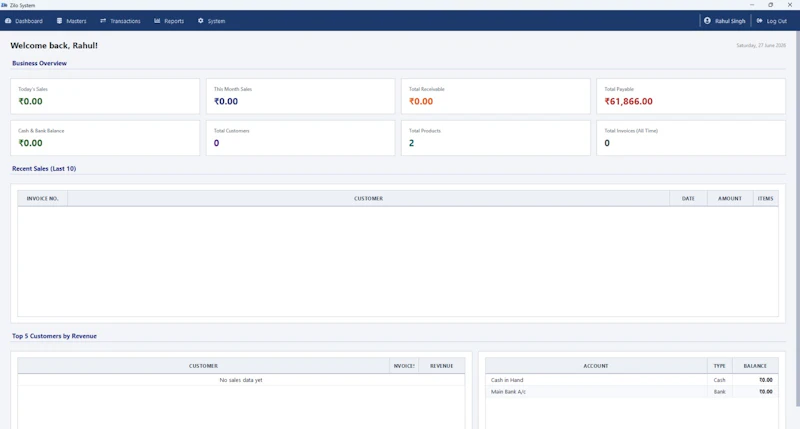
Task: Select the Today's Sales card
Action: click(105, 96)
